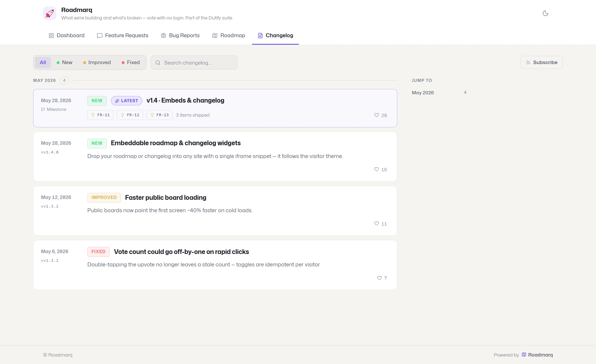Open the Dashboard tab
Viewport: 596px width, 364px height.
click(x=66, y=36)
